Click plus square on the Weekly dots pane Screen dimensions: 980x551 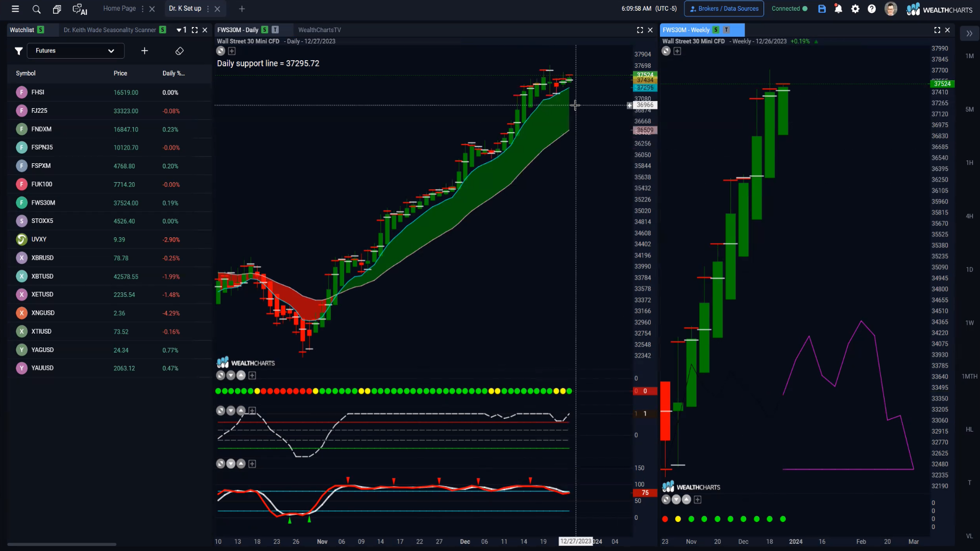pos(698,500)
